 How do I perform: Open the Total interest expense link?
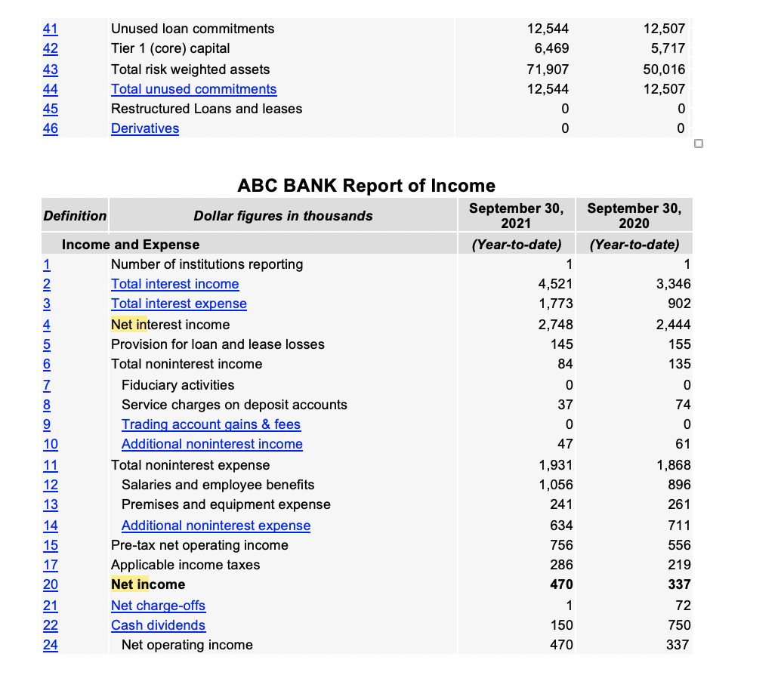179,304
